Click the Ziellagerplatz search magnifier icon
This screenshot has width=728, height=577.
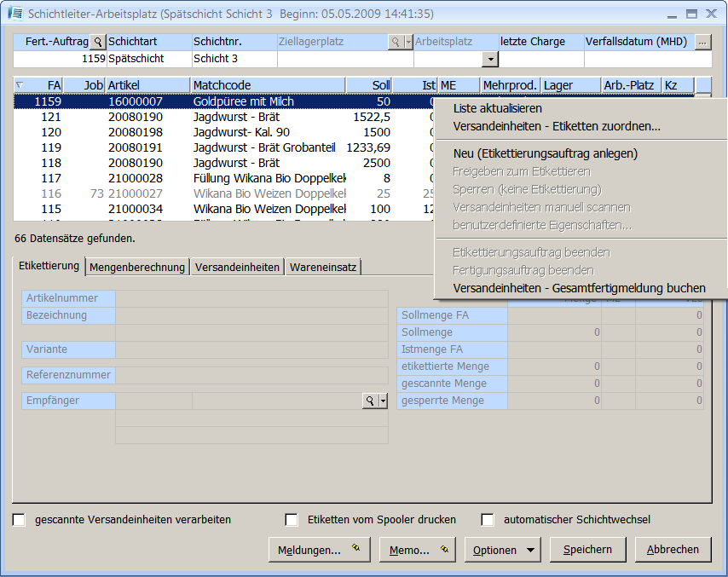396,42
